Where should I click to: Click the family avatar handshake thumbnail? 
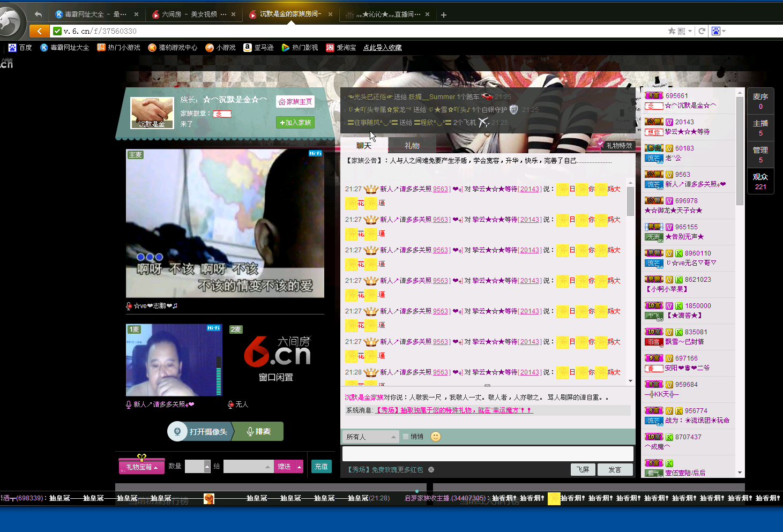[153, 113]
